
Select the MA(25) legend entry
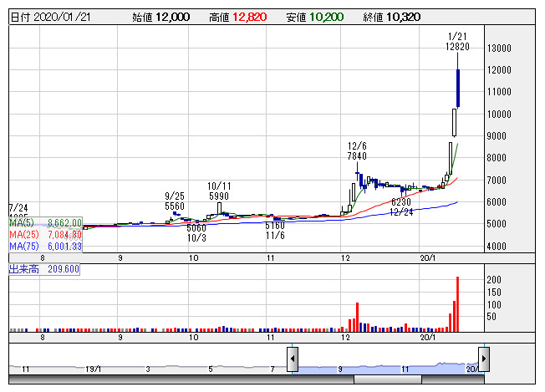(45, 235)
